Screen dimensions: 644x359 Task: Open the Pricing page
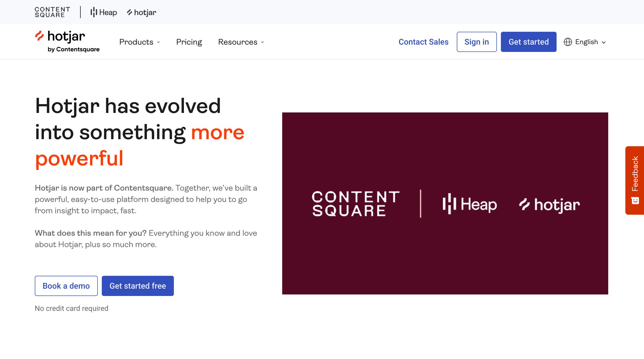pos(189,42)
